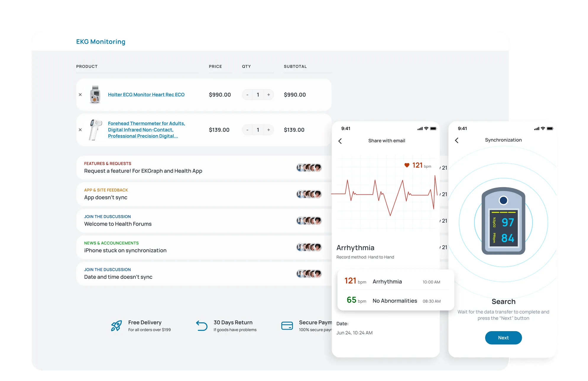This screenshot has height=381, width=588.
Task: Open 'Date and time doesn't sync' discussion
Action: [118, 277]
